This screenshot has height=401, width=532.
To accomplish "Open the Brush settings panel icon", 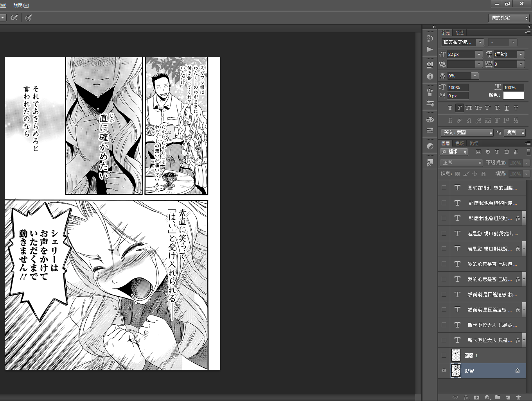I will pyautogui.click(x=430, y=104).
